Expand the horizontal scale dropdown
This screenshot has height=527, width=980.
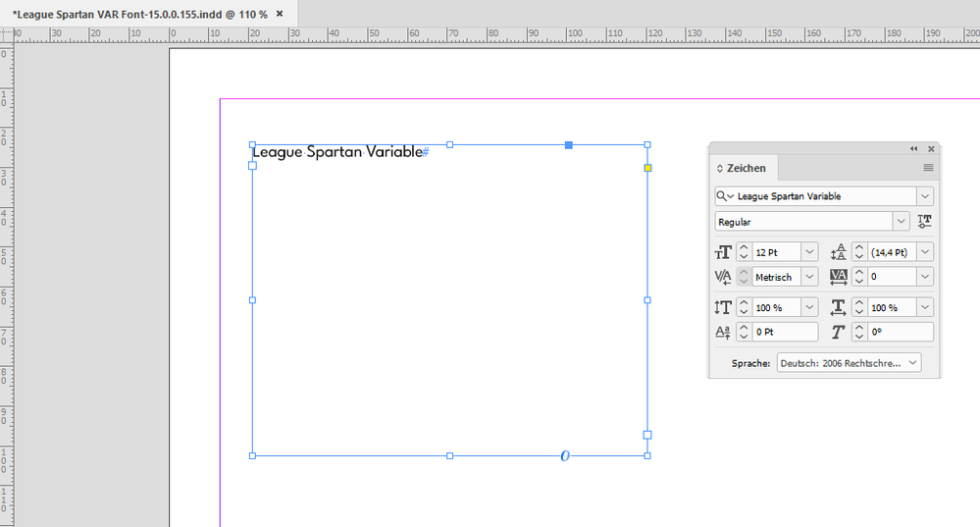[925, 307]
